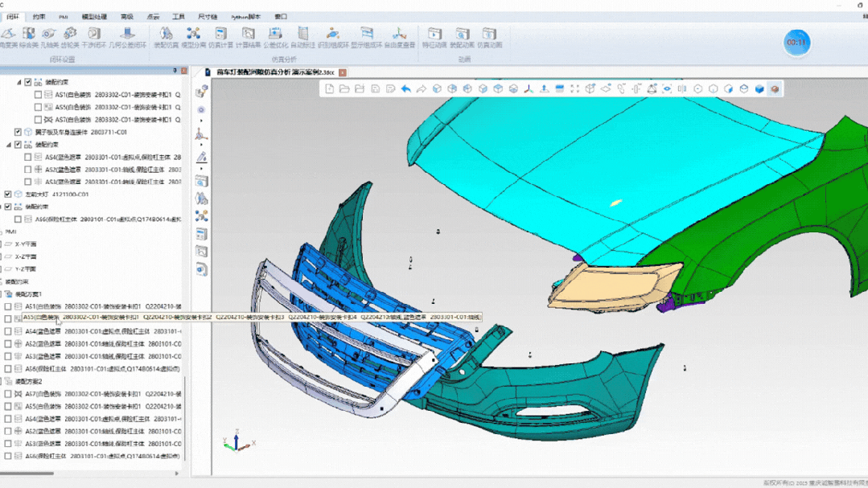
Task: Click the solid blue shaded cube icon
Action: 759,88
